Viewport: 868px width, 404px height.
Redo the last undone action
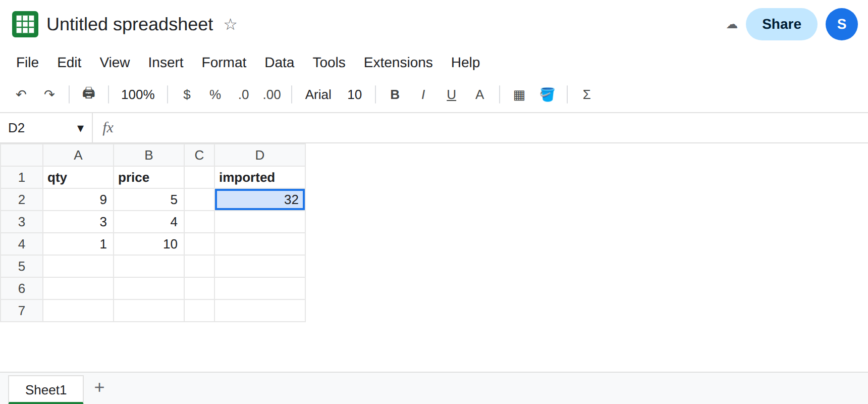49,94
